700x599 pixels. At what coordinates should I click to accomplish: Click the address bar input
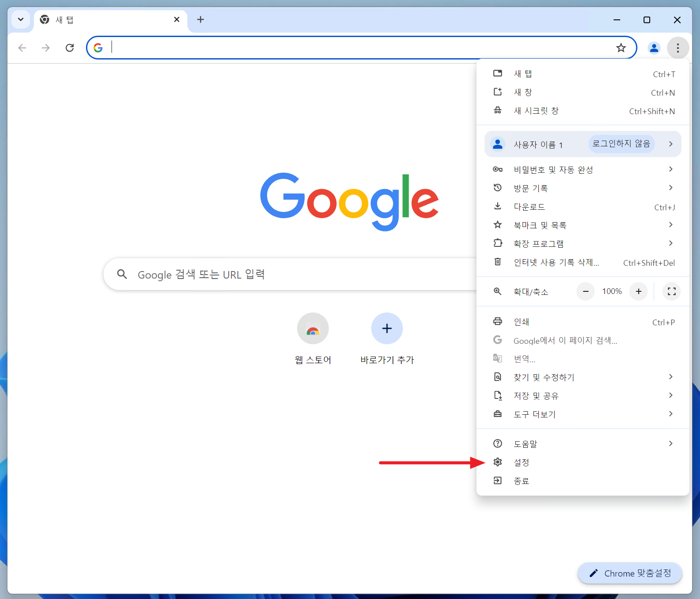[x=361, y=48]
